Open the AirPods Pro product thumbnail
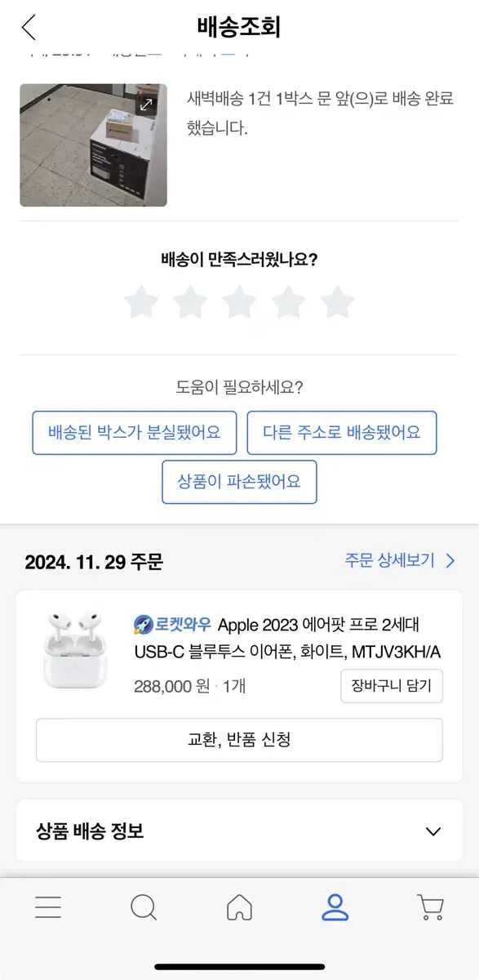 [x=75, y=650]
